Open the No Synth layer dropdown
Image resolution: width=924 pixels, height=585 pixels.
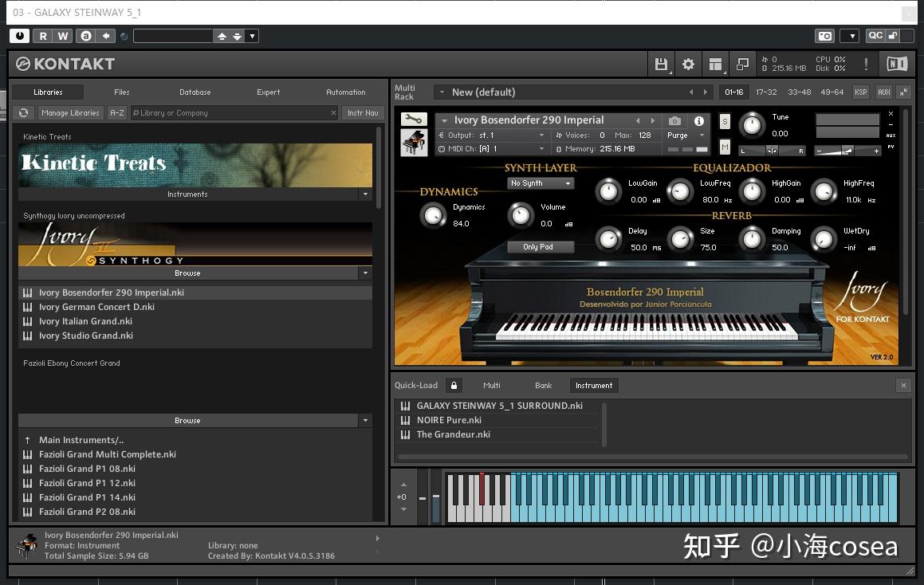(541, 183)
